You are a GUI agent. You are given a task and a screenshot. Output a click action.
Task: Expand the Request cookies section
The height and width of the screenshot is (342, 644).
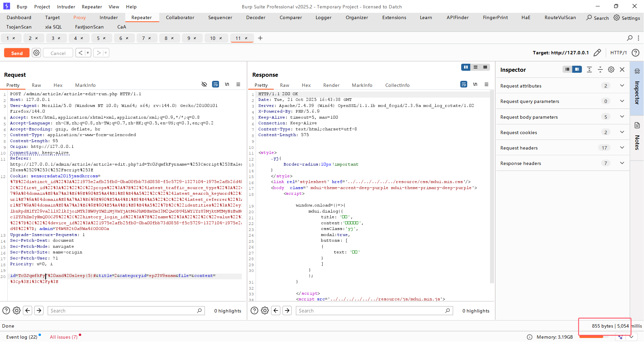point(622,132)
